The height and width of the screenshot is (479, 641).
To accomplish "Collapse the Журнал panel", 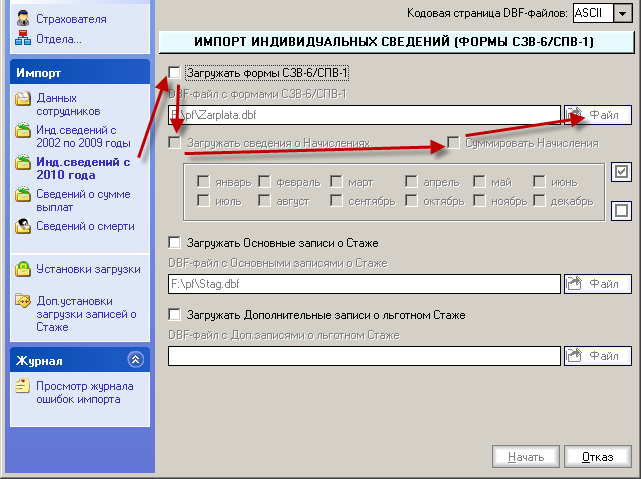I will (135, 360).
